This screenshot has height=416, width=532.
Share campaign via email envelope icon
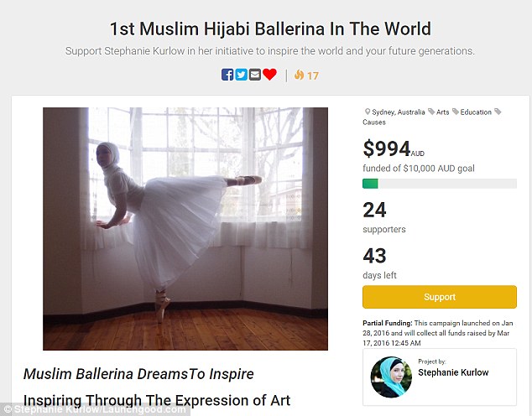[x=255, y=75]
